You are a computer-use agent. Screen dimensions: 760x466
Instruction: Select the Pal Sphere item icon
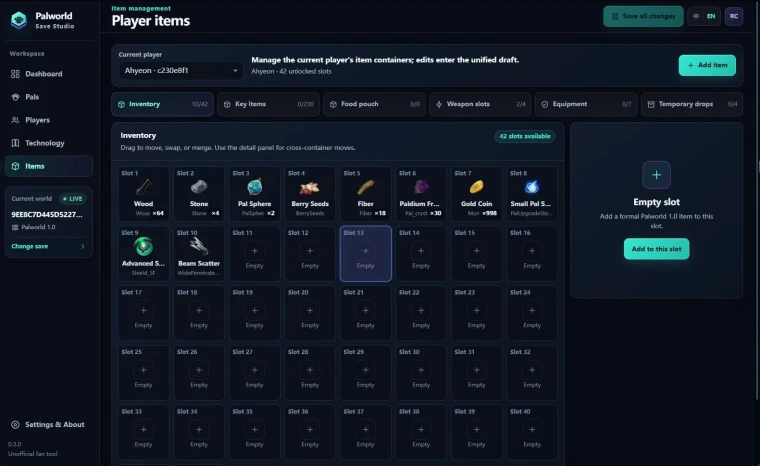click(x=254, y=187)
